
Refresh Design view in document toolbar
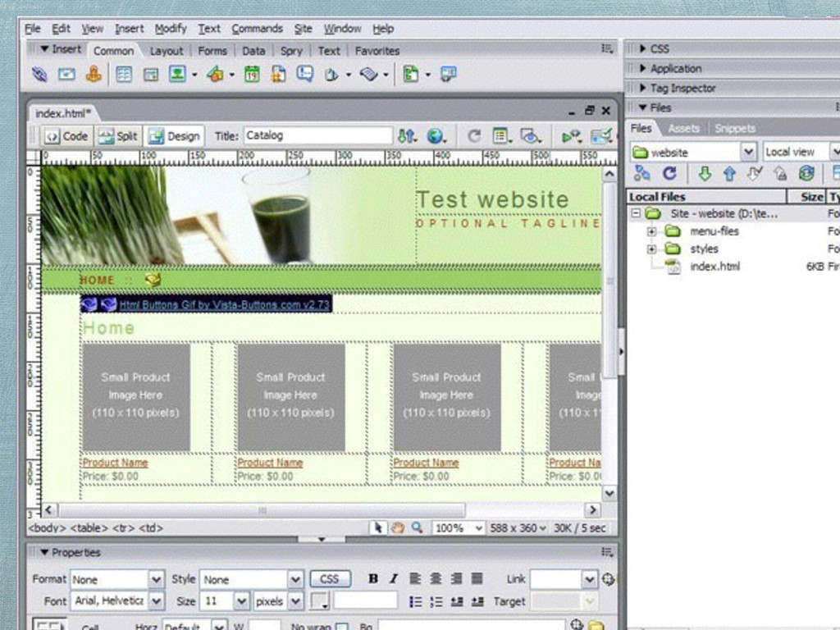473,136
